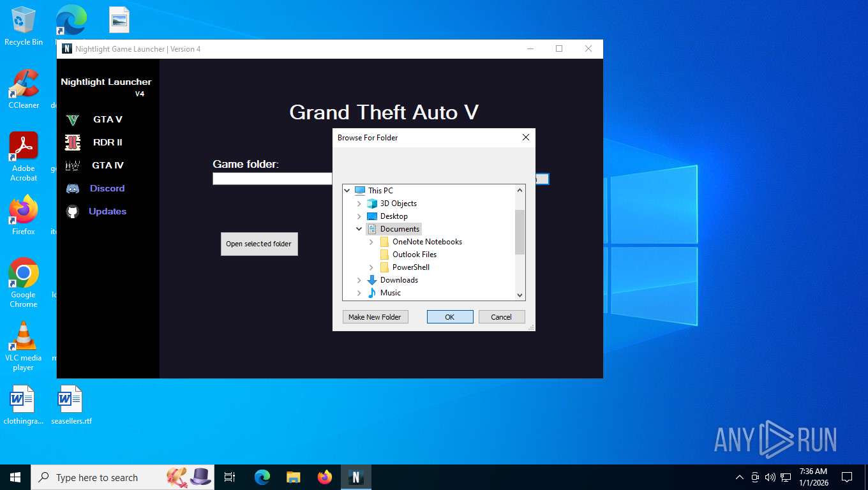Click the volume tray icon
This screenshot has width=868, height=490.
coord(770,477)
